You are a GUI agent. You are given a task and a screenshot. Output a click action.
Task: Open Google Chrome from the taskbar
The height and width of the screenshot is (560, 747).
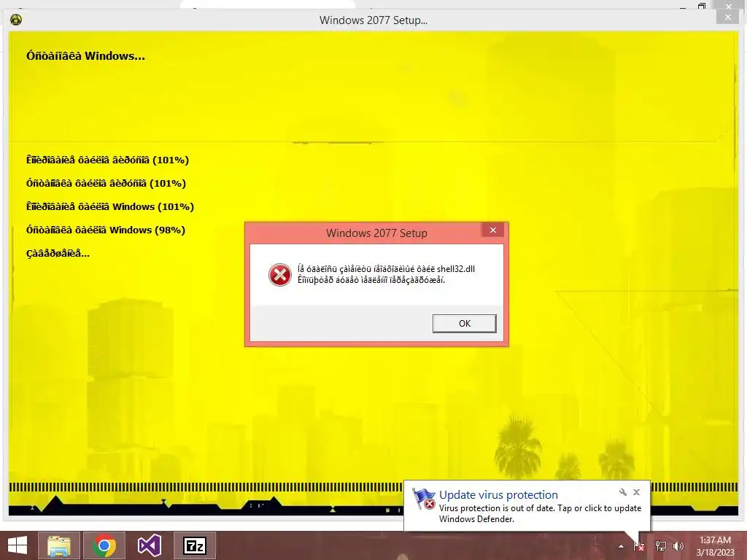104,545
